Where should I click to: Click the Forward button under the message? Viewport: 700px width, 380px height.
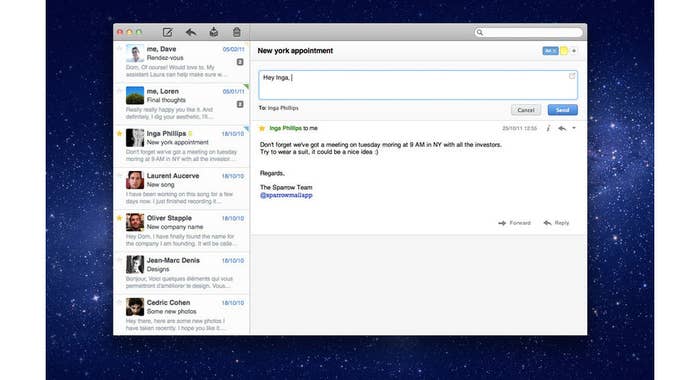pyautogui.click(x=514, y=223)
